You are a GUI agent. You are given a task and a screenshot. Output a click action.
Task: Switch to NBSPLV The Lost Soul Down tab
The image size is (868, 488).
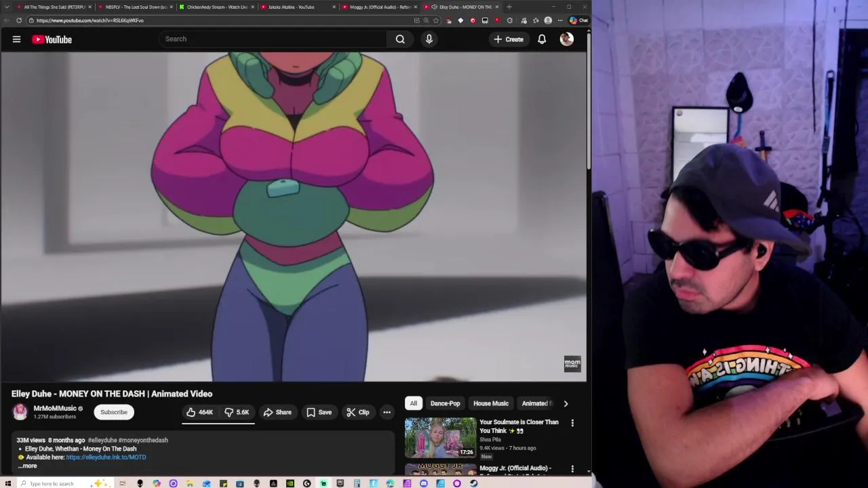134,7
